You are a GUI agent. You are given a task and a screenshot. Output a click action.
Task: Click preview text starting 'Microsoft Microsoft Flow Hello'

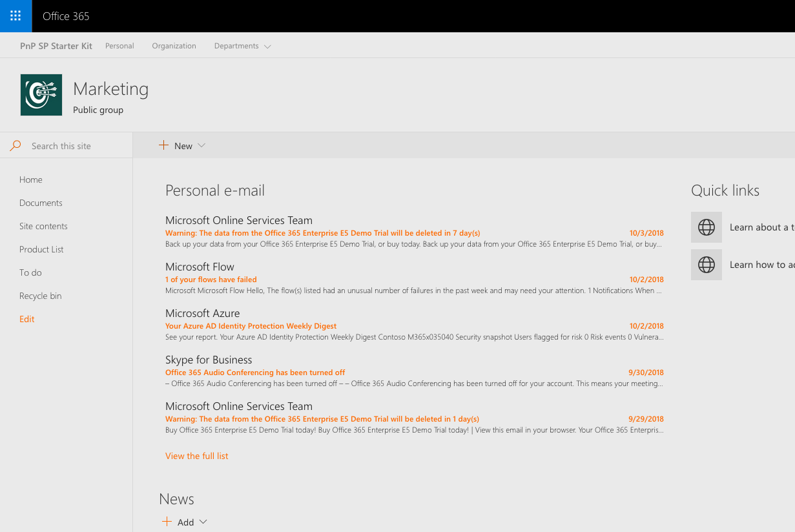click(413, 291)
